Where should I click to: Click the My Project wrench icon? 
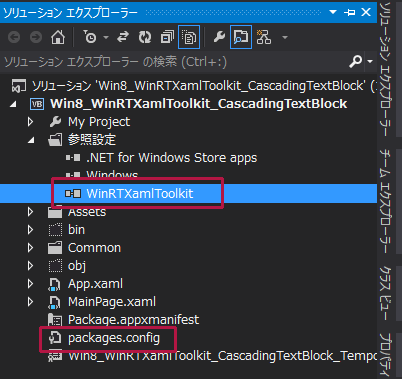[55, 122]
